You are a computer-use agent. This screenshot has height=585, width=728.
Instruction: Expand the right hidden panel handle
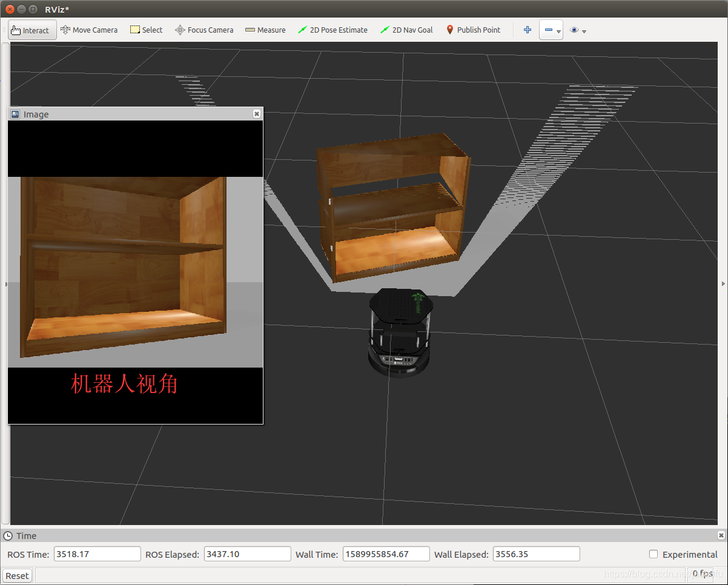723,283
